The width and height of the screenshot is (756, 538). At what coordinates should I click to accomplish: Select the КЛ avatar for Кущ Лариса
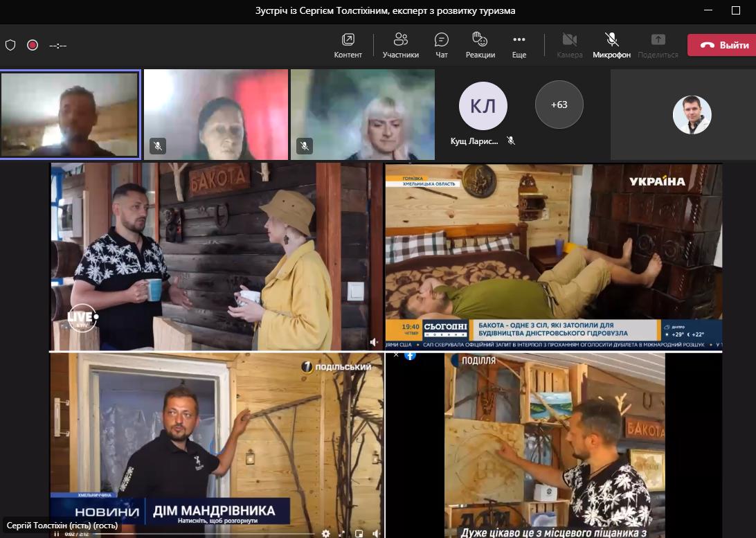tap(483, 106)
